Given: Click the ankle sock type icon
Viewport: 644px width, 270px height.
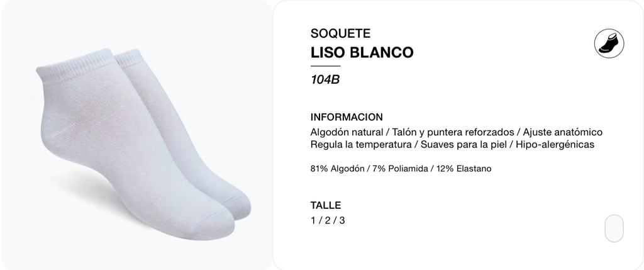Looking at the screenshot, I should (x=609, y=43).
